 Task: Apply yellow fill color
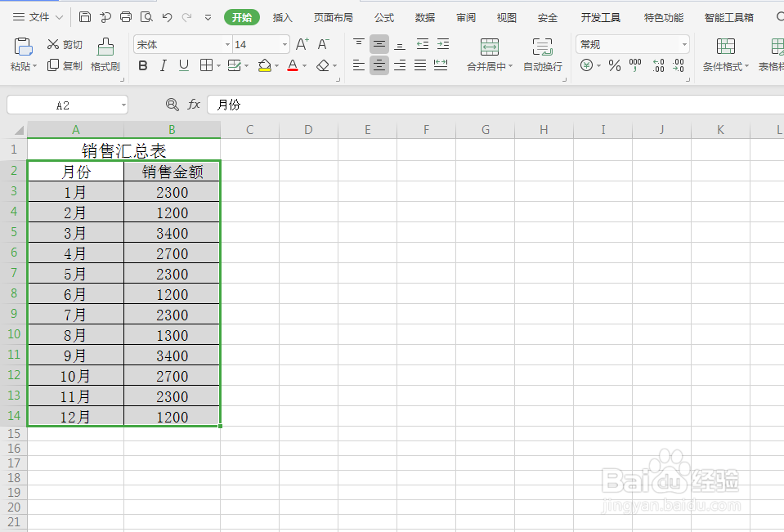[265, 65]
